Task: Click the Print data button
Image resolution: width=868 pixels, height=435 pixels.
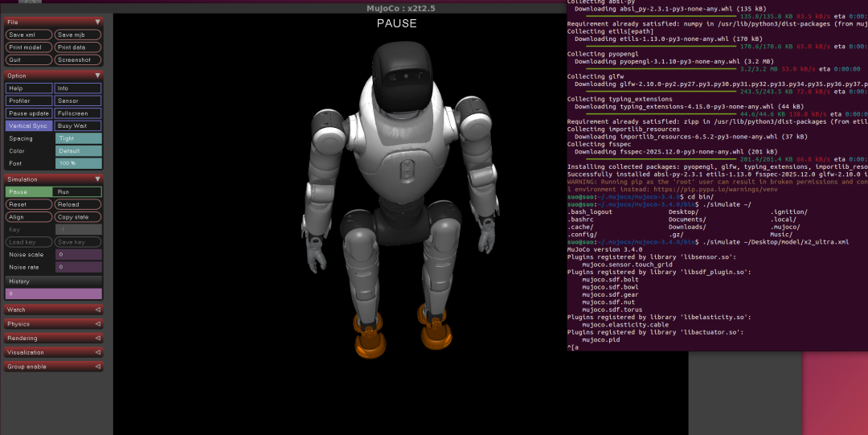Action: pyautogui.click(x=77, y=47)
